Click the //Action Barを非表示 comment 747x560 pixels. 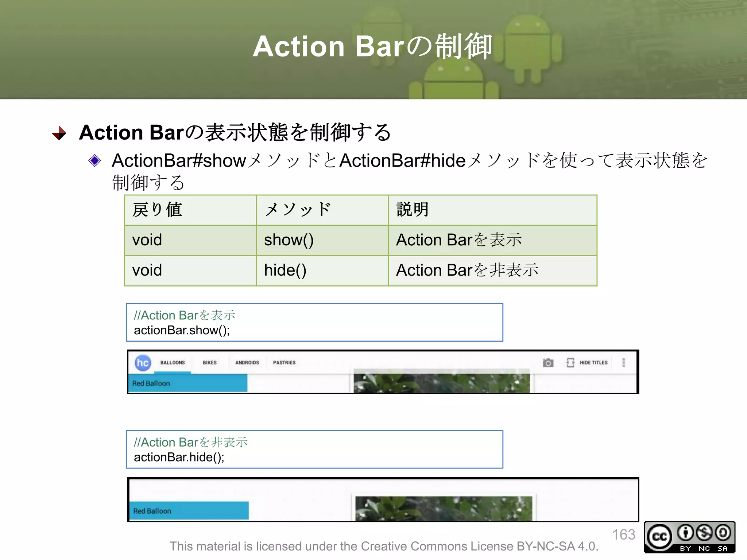(191, 442)
